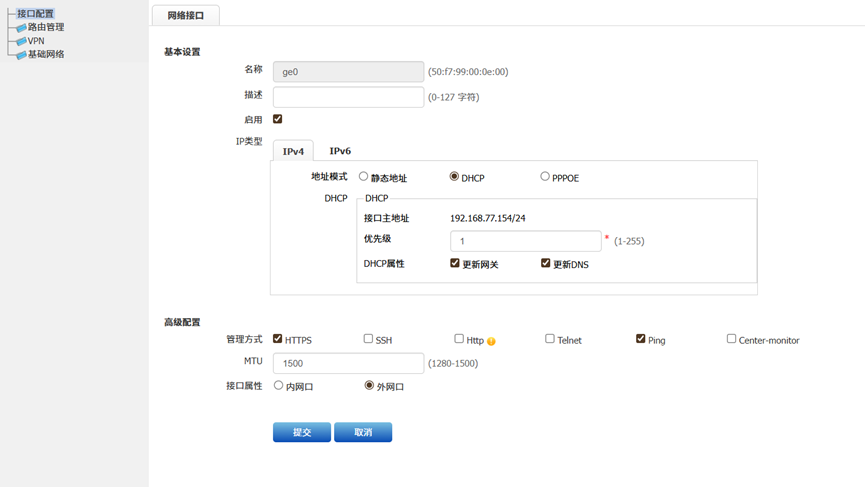Click the VPN folder icon in sidebar
The height and width of the screenshot is (487, 865).
(21, 41)
